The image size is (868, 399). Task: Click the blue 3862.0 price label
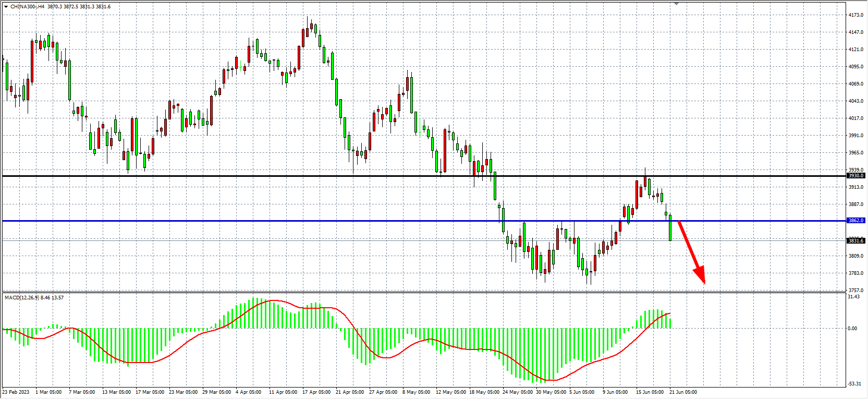click(x=855, y=221)
